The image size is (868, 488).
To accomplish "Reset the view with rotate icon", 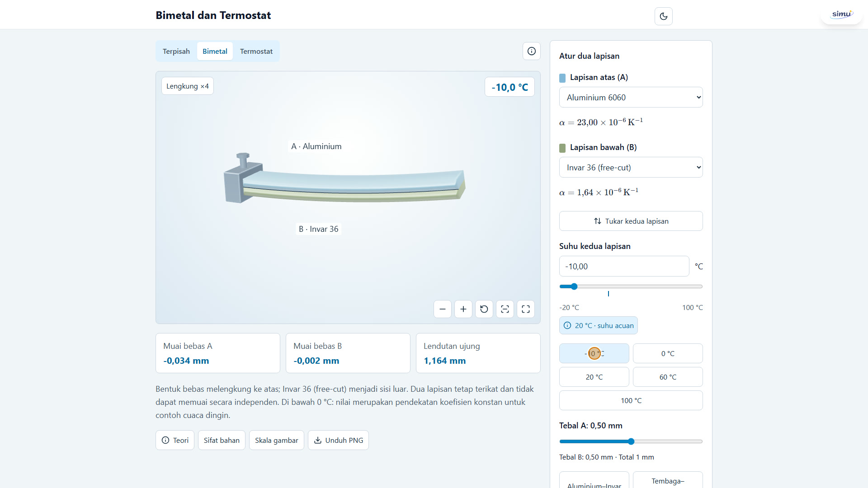I will click(484, 309).
